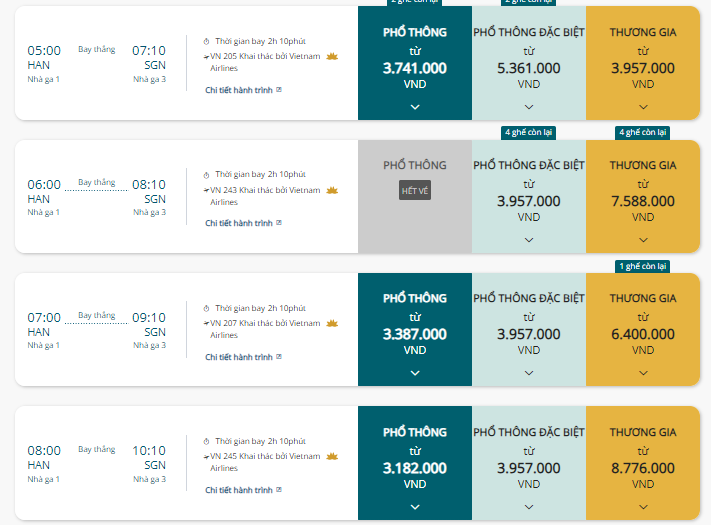Choose Phổ Thông Đặc Biệt on 08:00 flight
This screenshot has width=711, height=525.
529,467
